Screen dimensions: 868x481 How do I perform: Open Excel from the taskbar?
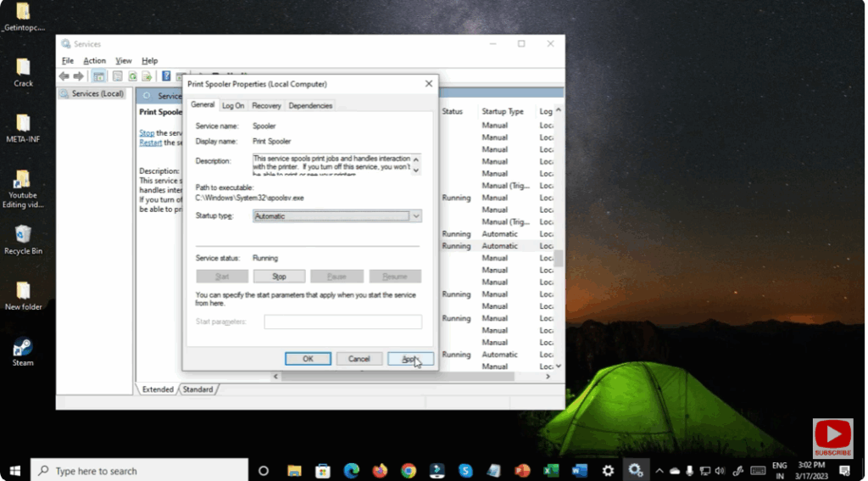pyautogui.click(x=551, y=471)
